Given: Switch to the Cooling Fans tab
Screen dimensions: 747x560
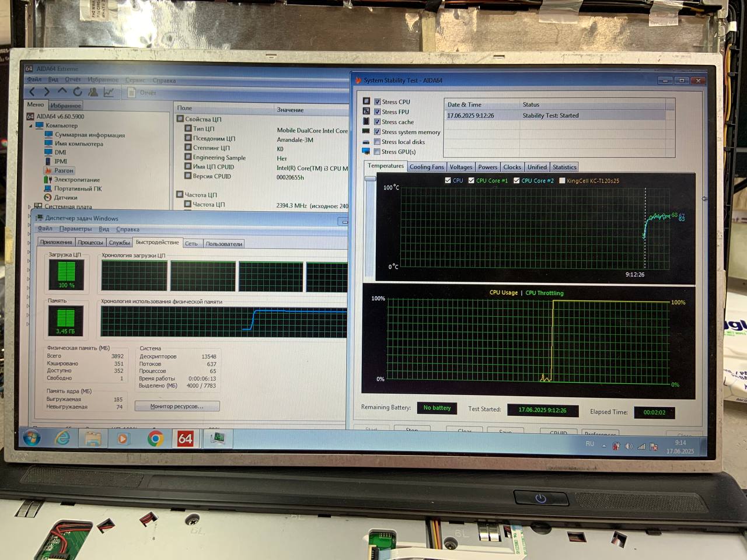Looking at the screenshot, I should (x=426, y=167).
